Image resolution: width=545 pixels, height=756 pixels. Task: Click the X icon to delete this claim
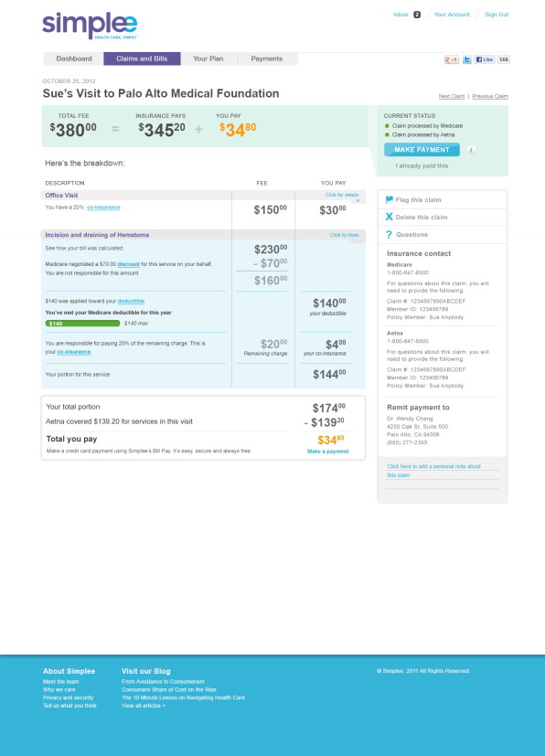[390, 217]
